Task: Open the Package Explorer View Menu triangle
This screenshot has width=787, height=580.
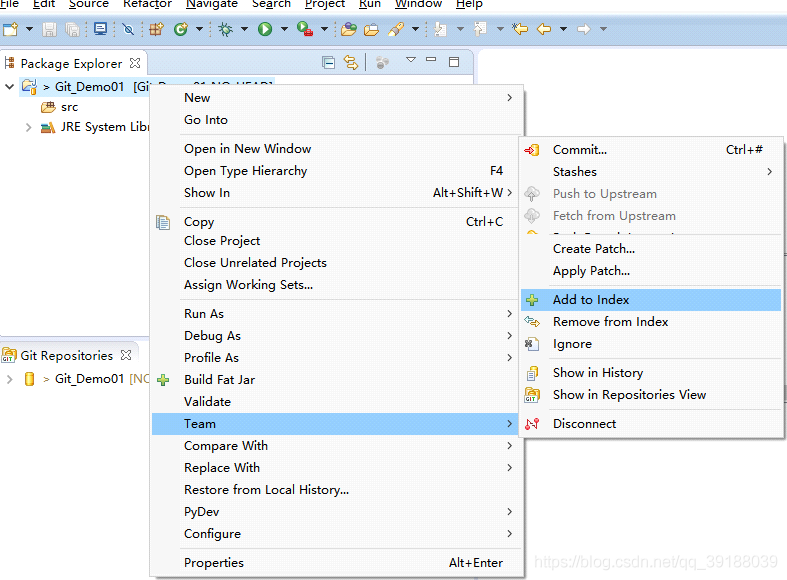Action: pyautogui.click(x=411, y=60)
